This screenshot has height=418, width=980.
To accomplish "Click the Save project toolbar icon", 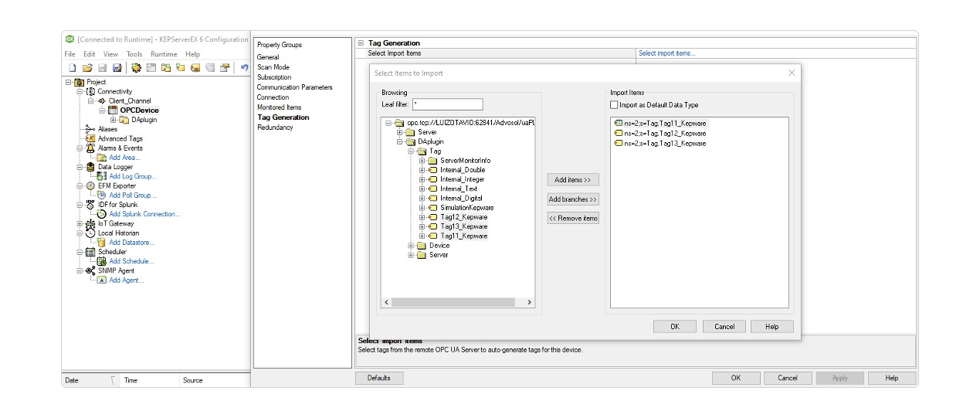I will click(x=103, y=68).
